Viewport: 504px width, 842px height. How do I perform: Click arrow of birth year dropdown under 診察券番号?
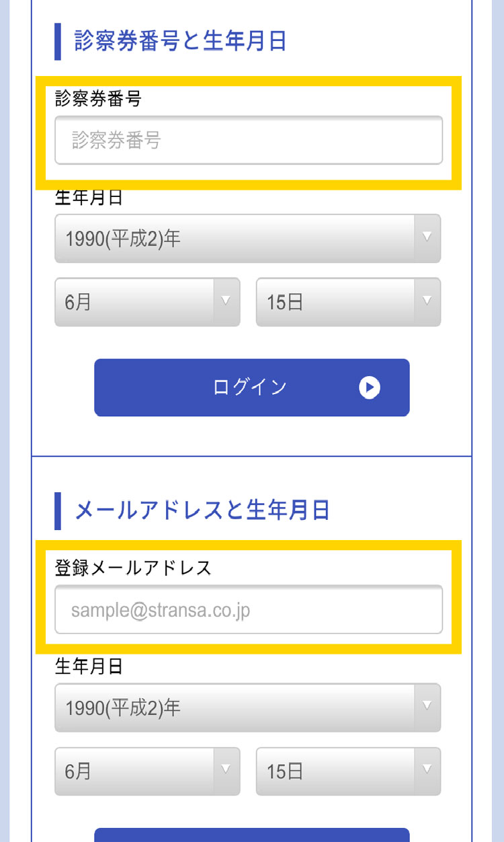[x=427, y=237]
